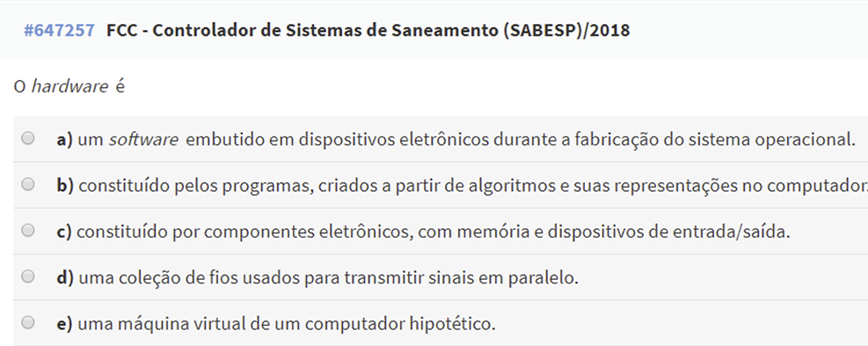
Task: Click answer text 'uma máquina virtual'
Action: [x=287, y=324]
